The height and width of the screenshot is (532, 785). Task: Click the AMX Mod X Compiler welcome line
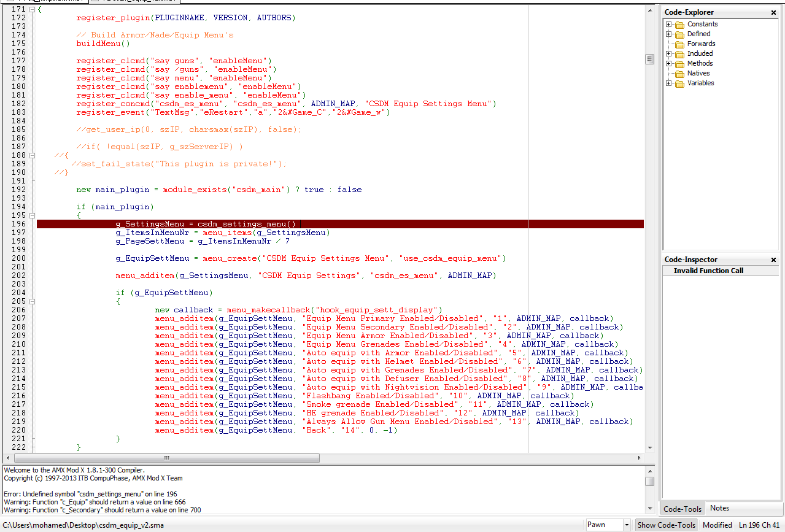click(x=74, y=470)
